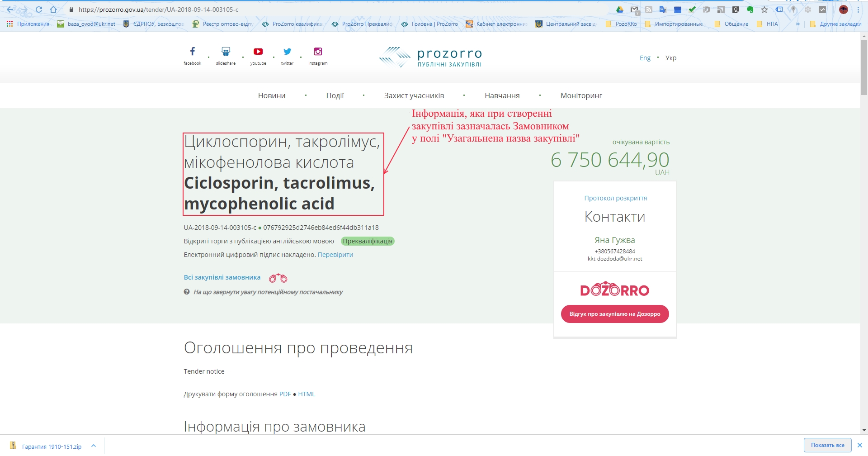Image resolution: width=868 pixels, height=456 pixels.
Task: Expand download options for Гарантия zip
Action: 94,446
